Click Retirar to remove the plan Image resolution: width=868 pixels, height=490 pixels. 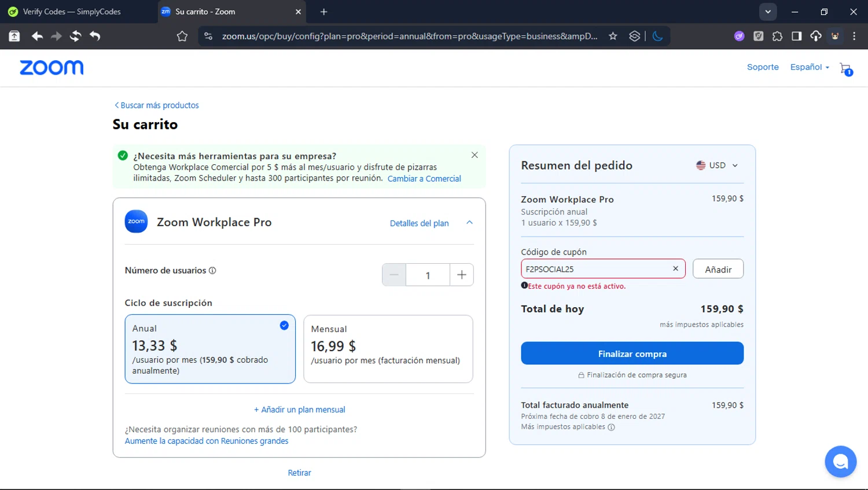click(x=299, y=473)
